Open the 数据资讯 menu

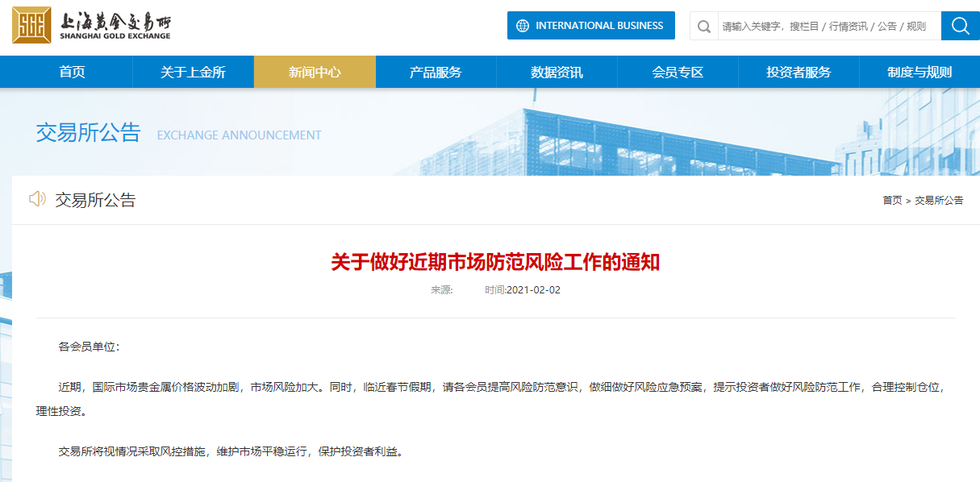(x=557, y=72)
